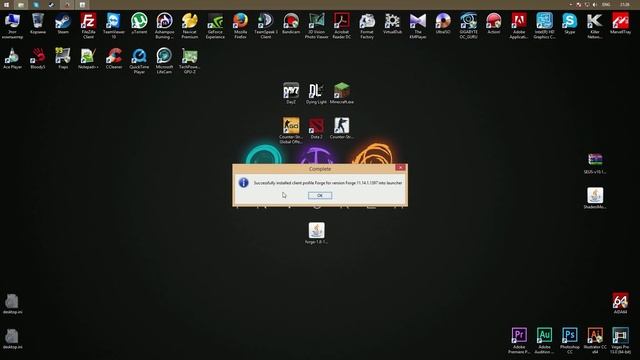Open the Fraps icon
The width and height of the screenshot is (640, 360).
(x=63, y=58)
